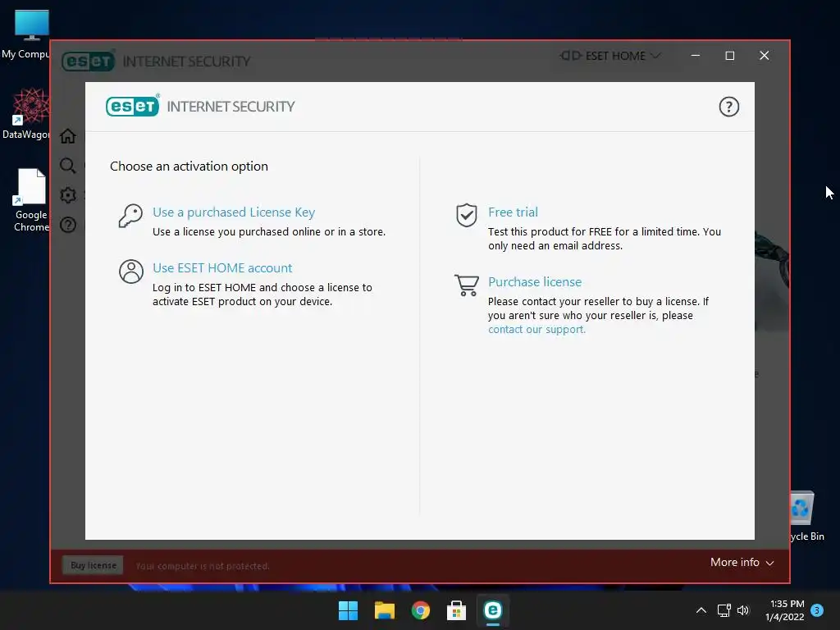Open the clock showing 1:35 PM

[787, 610]
